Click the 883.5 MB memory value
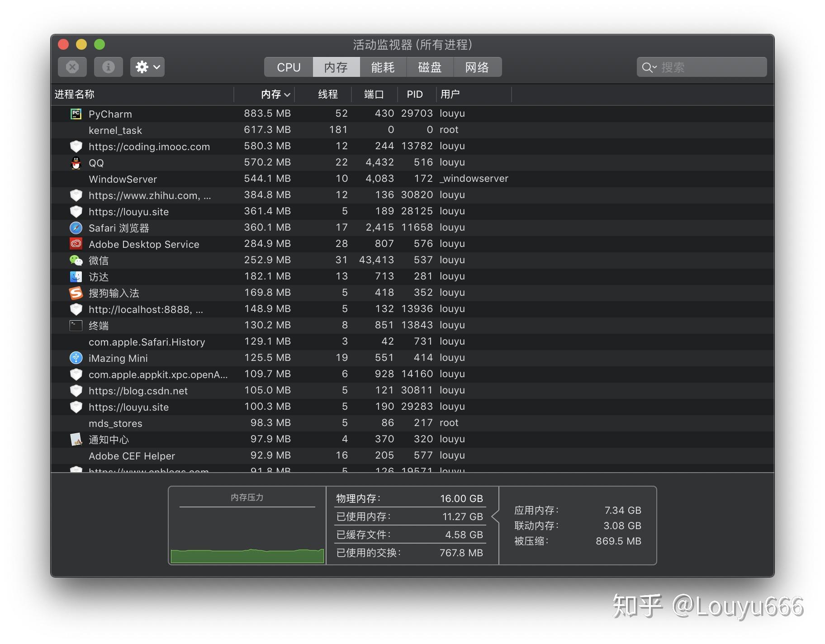This screenshot has height=644, width=825. coord(267,114)
